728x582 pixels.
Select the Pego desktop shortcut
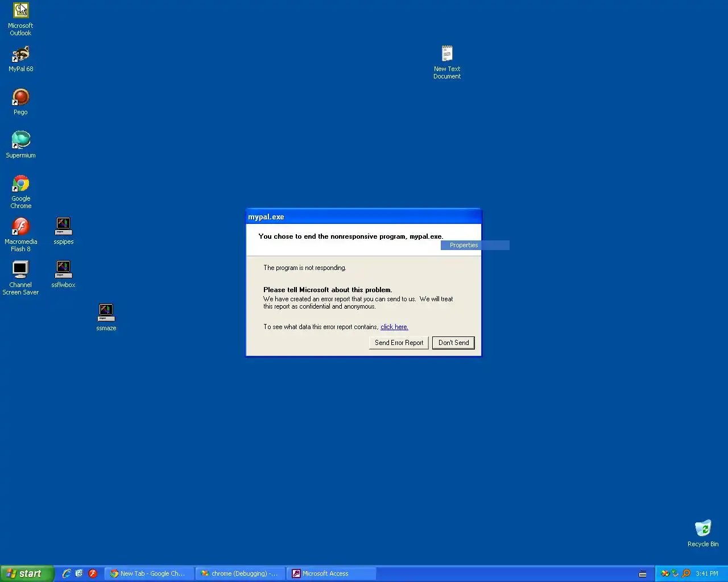(x=20, y=102)
